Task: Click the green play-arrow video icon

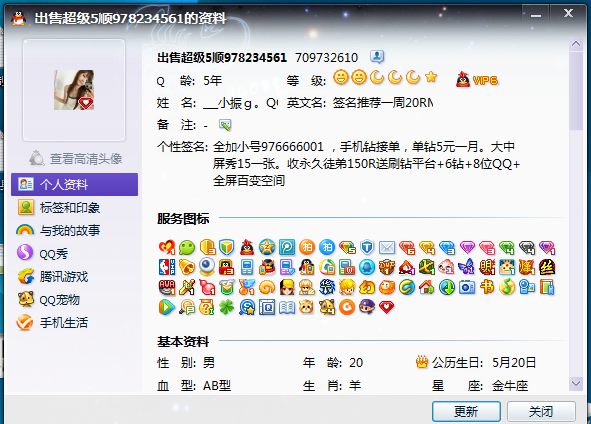Action: coord(167,307)
